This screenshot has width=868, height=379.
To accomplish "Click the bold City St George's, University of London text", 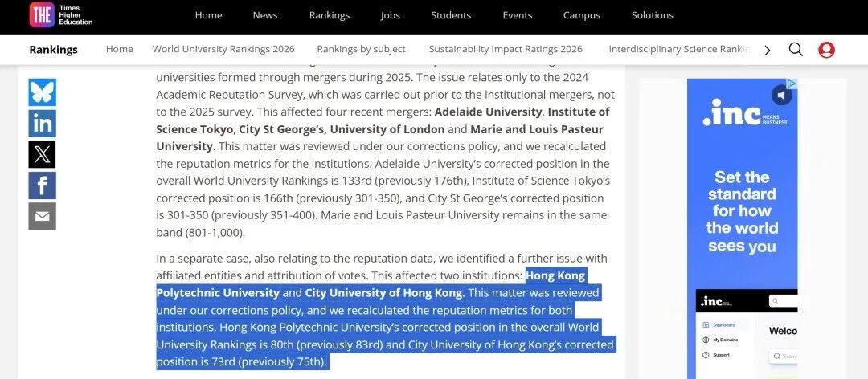I will tap(342, 129).
